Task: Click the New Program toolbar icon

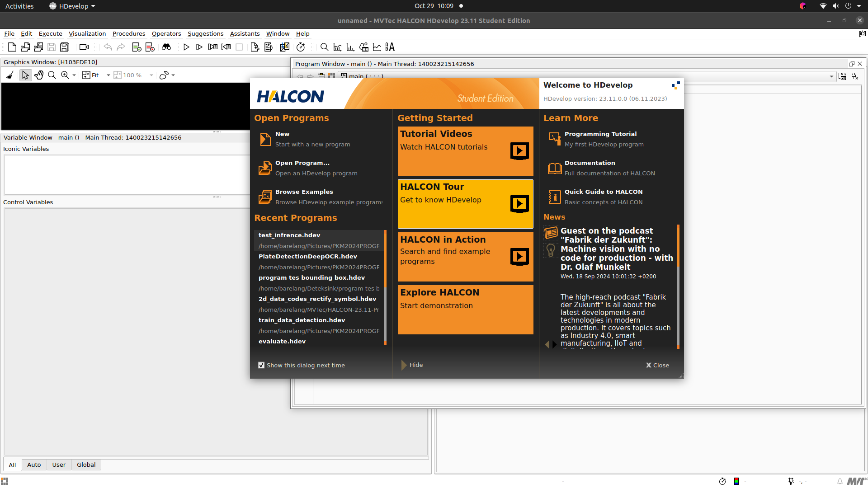Action: (x=12, y=47)
